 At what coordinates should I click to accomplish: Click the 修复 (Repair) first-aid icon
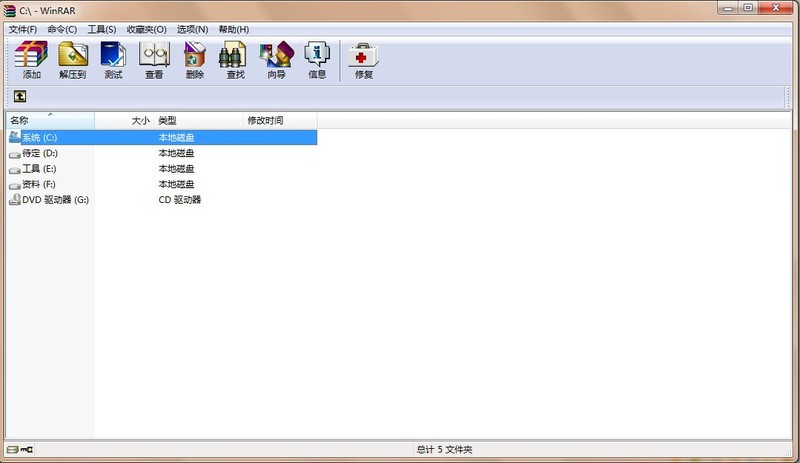[x=363, y=55]
